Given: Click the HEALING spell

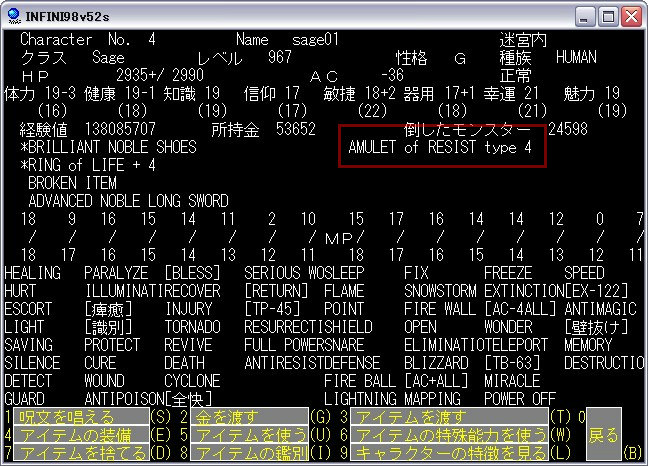Looking at the screenshot, I should tap(33, 273).
